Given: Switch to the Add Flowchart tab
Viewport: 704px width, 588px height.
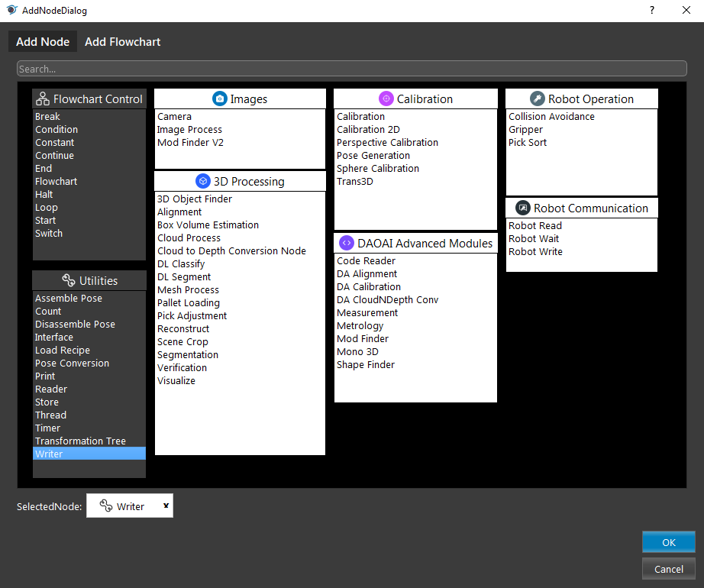Looking at the screenshot, I should click(x=123, y=42).
